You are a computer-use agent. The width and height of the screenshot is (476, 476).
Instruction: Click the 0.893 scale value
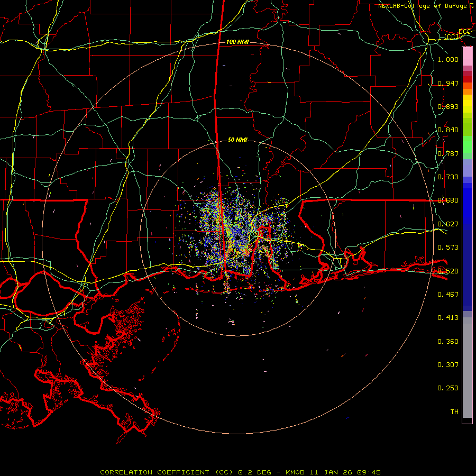point(448,106)
